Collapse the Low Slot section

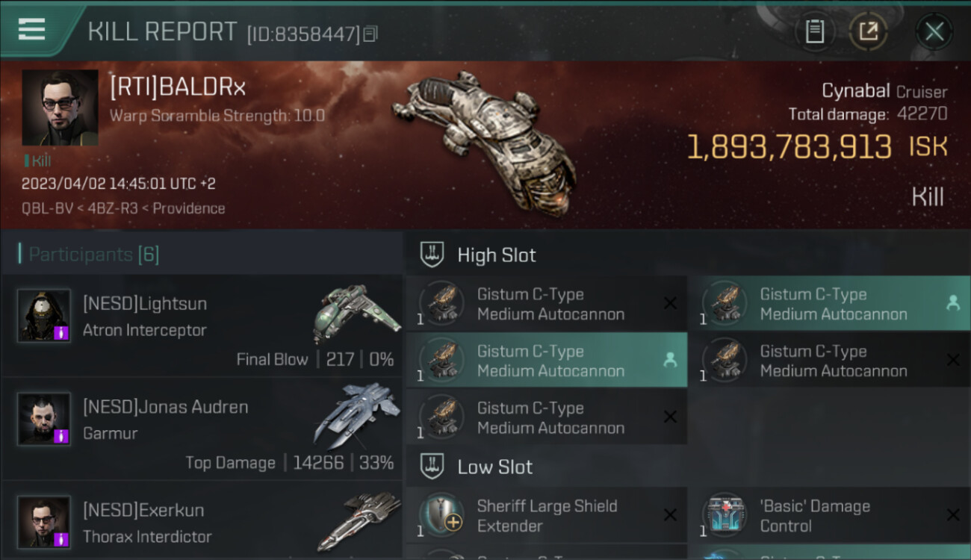click(x=687, y=467)
